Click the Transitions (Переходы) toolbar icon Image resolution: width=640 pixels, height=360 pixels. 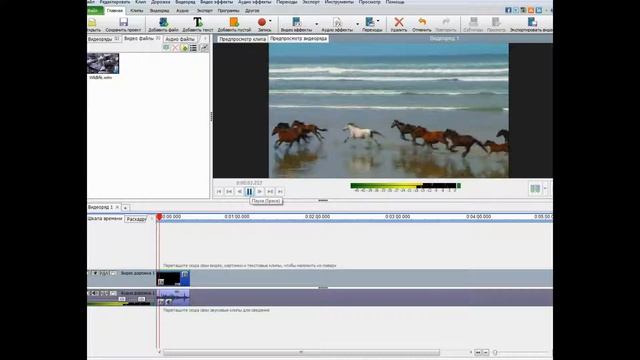pyautogui.click(x=370, y=22)
